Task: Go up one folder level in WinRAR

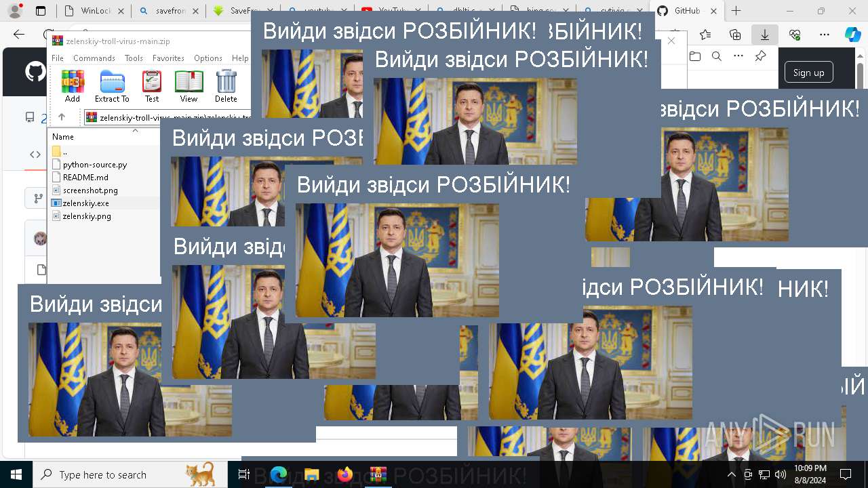Action: [62, 117]
